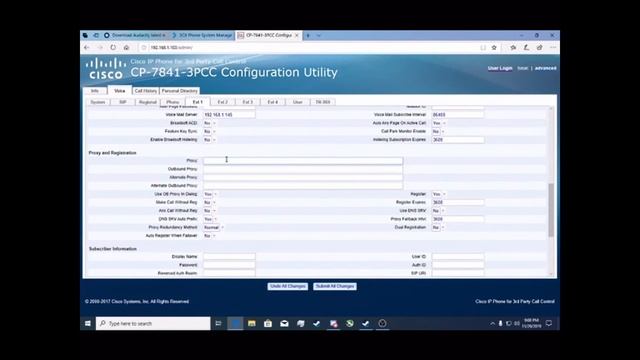Open Edge browser on taskbar
The image size is (640, 360).
(x=235, y=323)
